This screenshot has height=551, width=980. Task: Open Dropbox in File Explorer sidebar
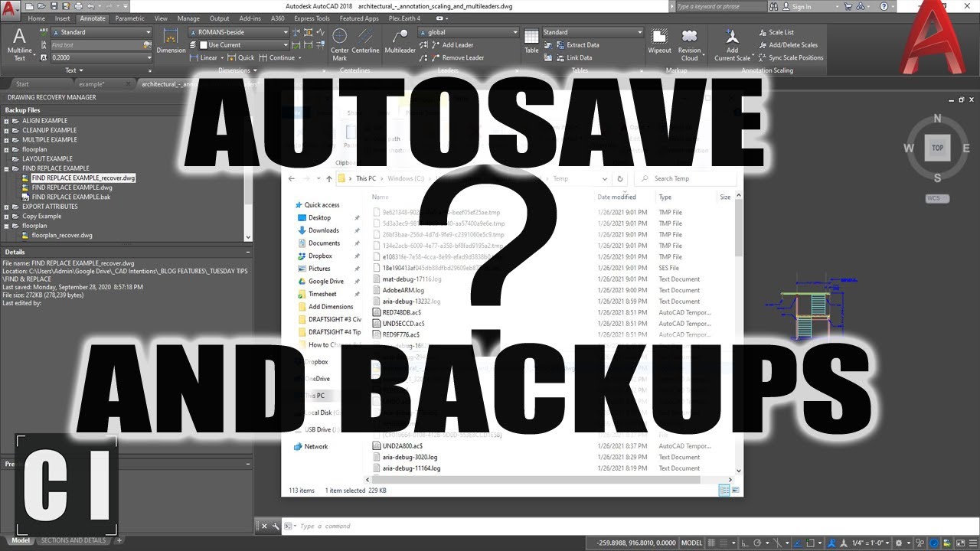tap(320, 256)
